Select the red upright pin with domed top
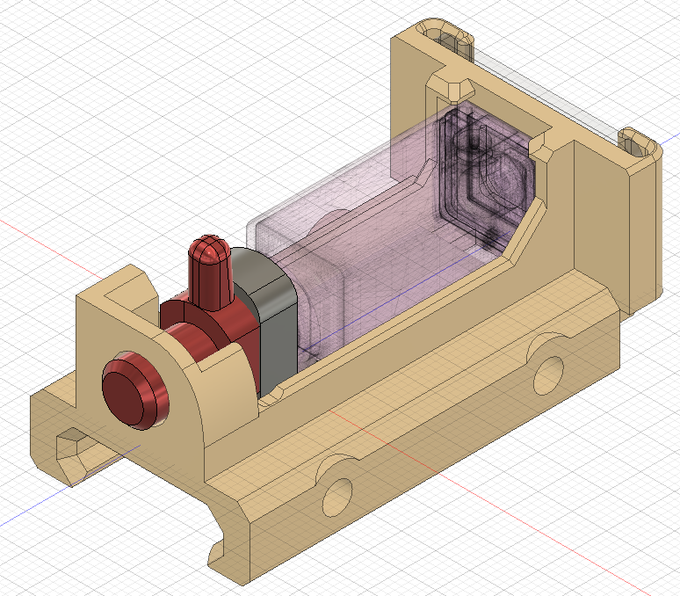 (210, 272)
